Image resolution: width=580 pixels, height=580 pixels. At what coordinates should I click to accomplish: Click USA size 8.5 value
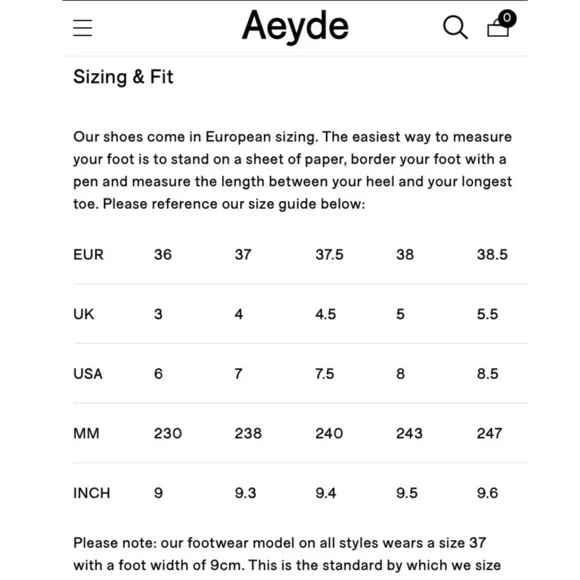(x=488, y=374)
